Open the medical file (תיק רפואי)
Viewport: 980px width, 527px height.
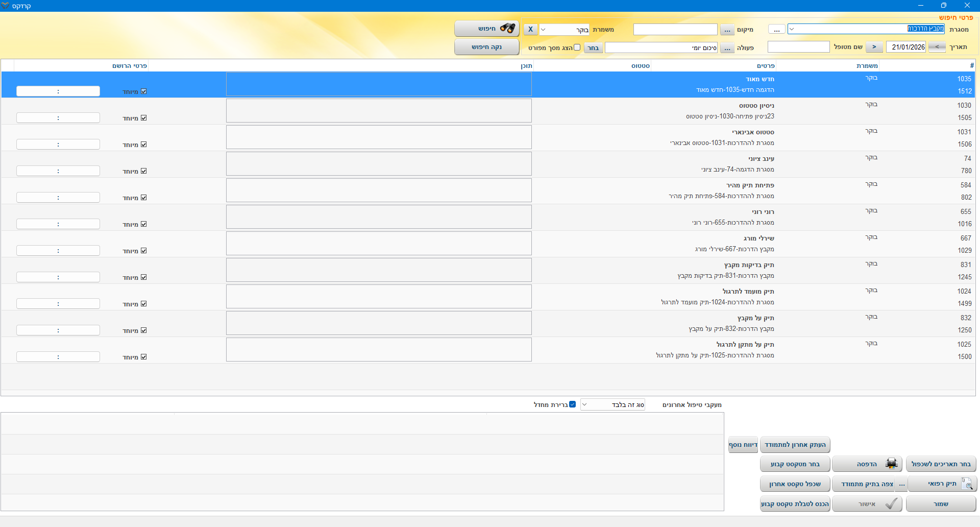942,484
